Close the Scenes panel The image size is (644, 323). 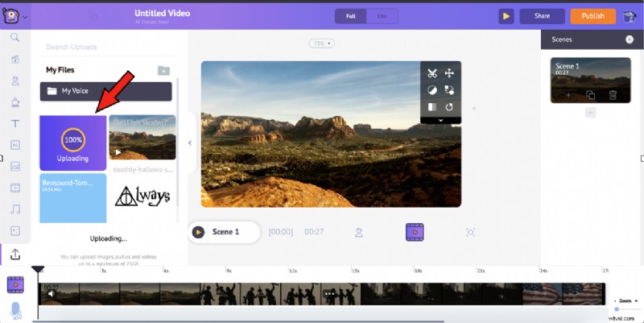point(630,39)
